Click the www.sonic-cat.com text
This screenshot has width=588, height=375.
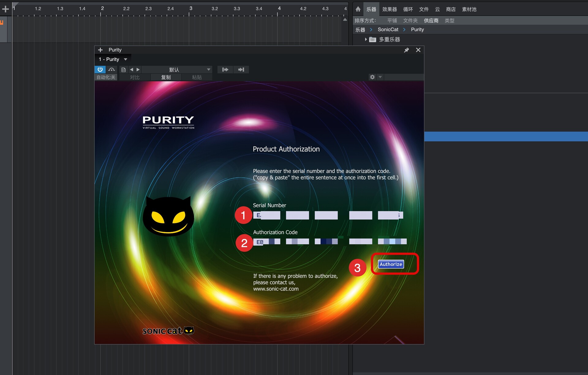276,289
